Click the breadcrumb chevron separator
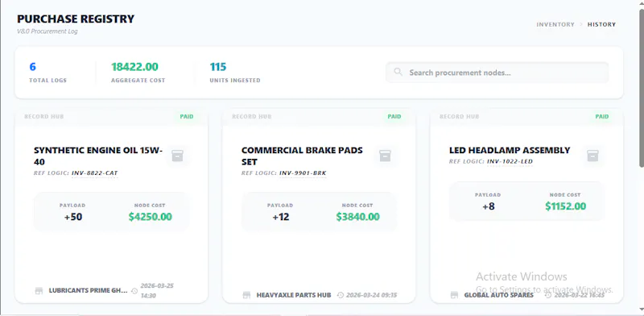The width and height of the screenshot is (644, 316). click(x=581, y=25)
